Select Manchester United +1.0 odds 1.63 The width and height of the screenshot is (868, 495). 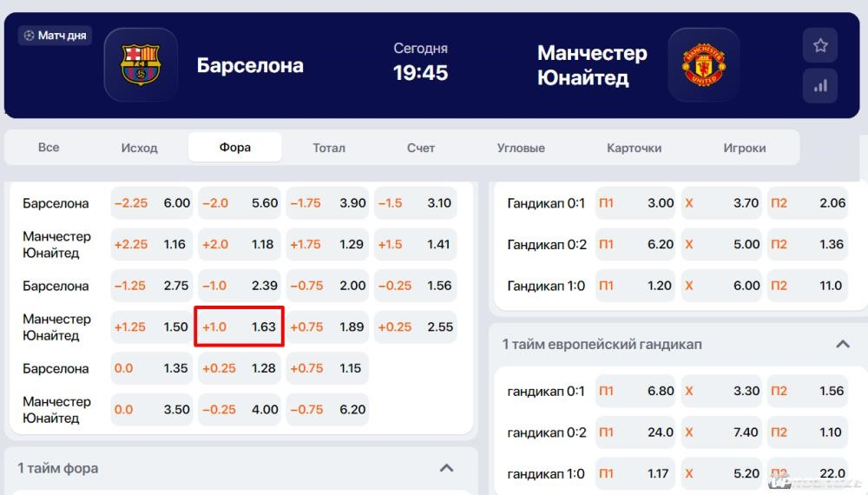coord(240,327)
